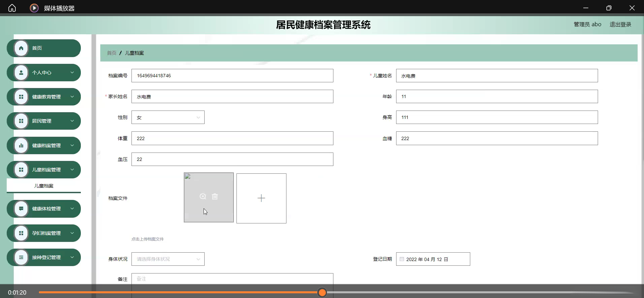Click the plus icon to upload a file
The height and width of the screenshot is (298, 644).
pos(261,198)
